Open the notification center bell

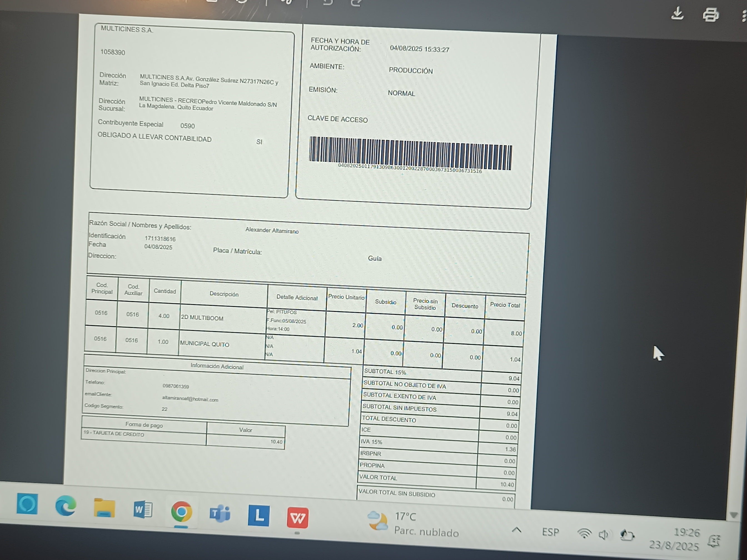[x=714, y=541]
